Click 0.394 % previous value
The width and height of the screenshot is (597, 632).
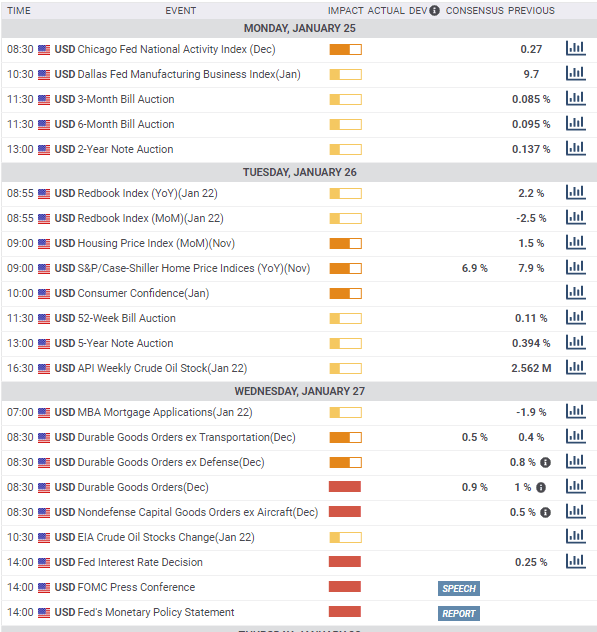coord(531,343)
